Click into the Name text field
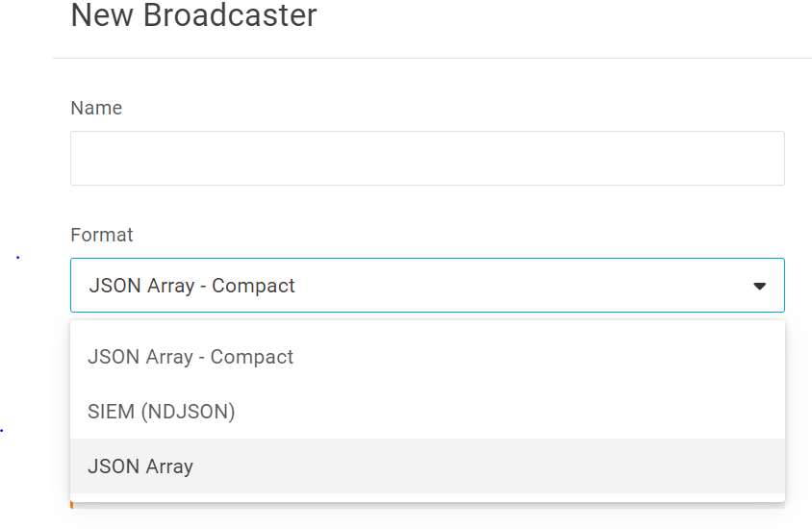The image size is (812, 529). (x=427, y=159)
